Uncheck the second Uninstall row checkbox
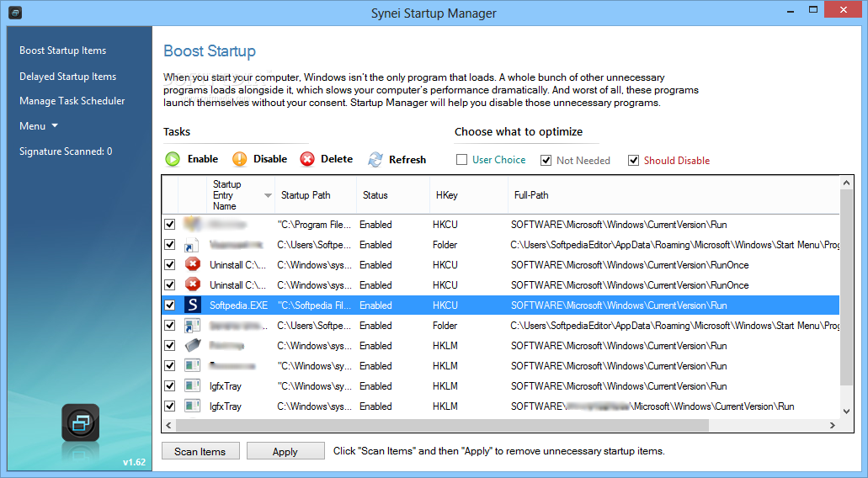The width and height of the screenshot is (868, 478). [170, 285]
